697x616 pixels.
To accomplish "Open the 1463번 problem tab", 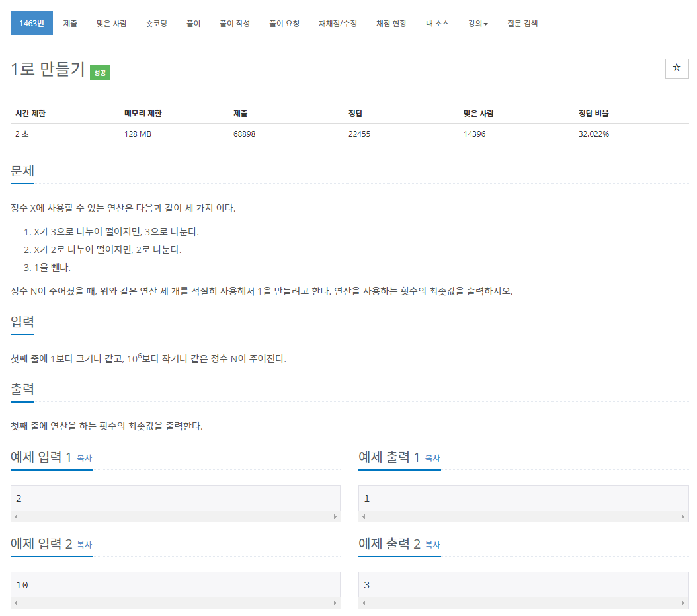I will point(32,23).
